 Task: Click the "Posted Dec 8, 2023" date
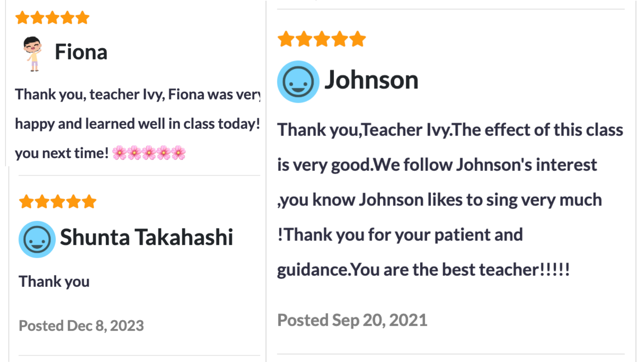point(81,325)
